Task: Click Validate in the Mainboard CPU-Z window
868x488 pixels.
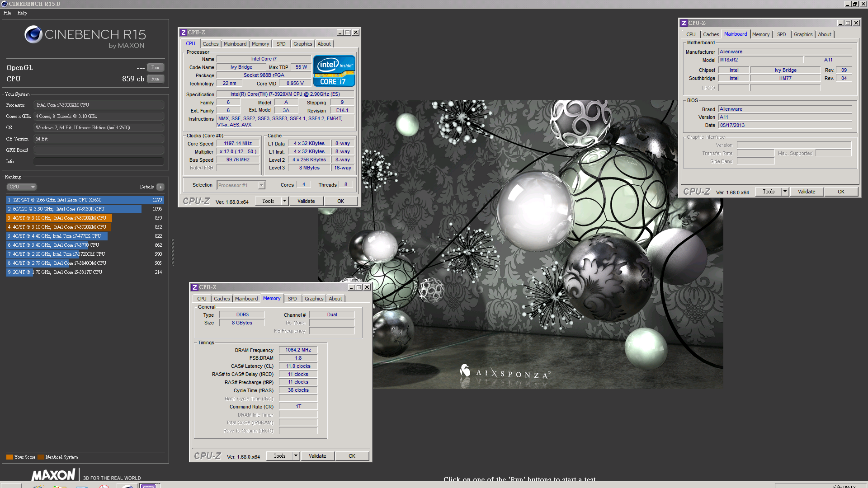Action: [x=807, y=192]
